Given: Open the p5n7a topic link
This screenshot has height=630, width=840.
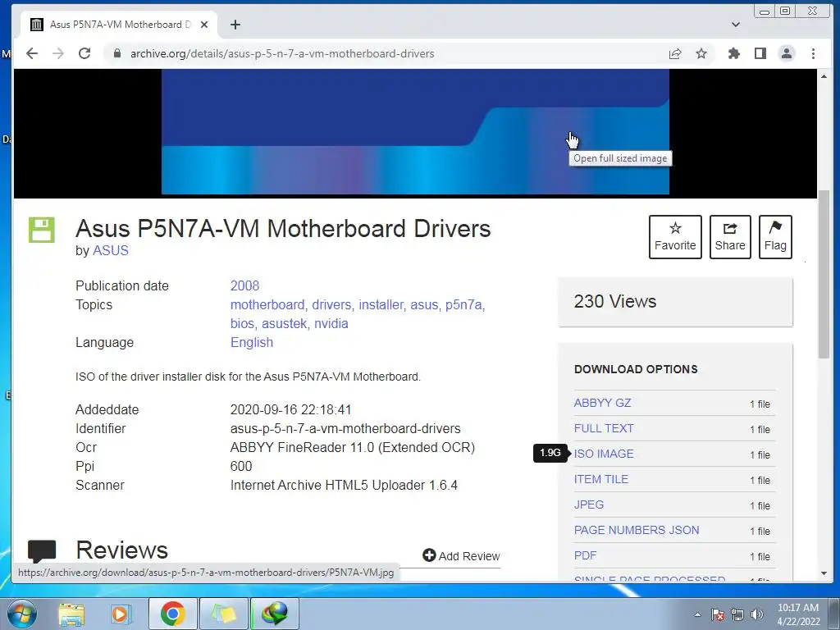Looking at the screenshot, I should click(464, 304).
